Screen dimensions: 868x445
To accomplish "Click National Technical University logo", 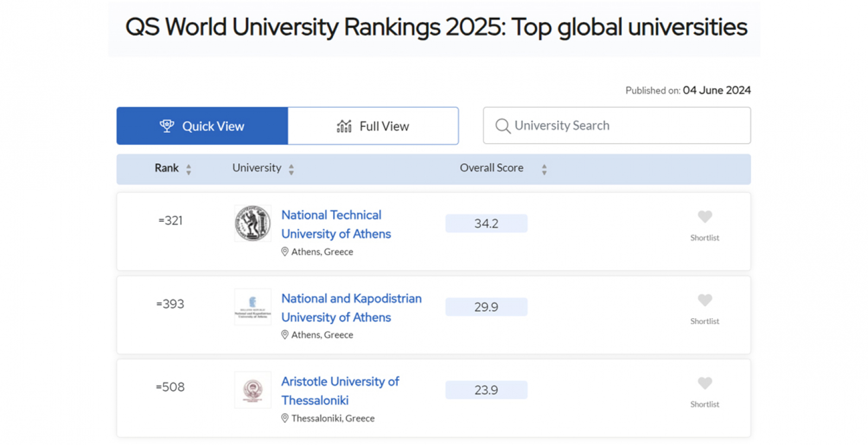I will [253, 223].
